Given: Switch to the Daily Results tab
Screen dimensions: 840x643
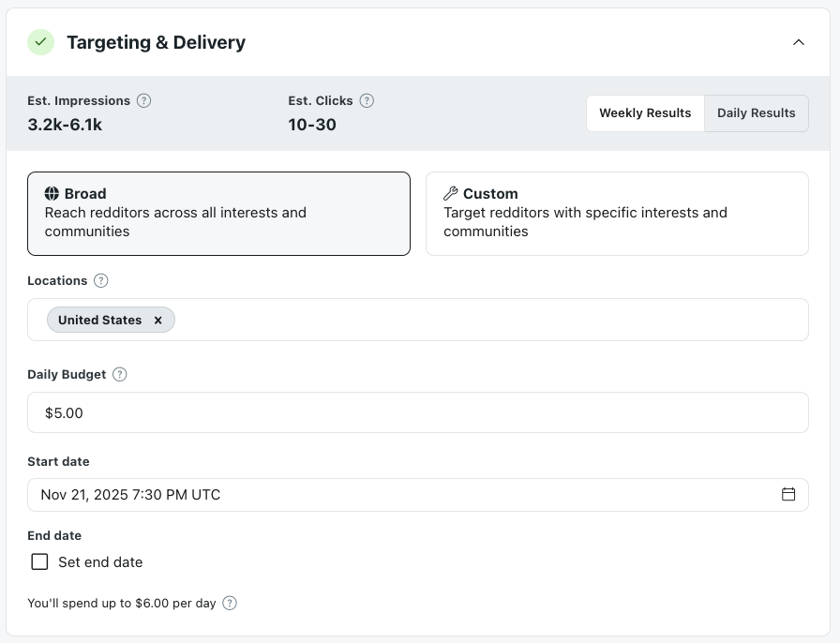Looking at the screenshot, I should pyautogui.click(x=756, y=112).
